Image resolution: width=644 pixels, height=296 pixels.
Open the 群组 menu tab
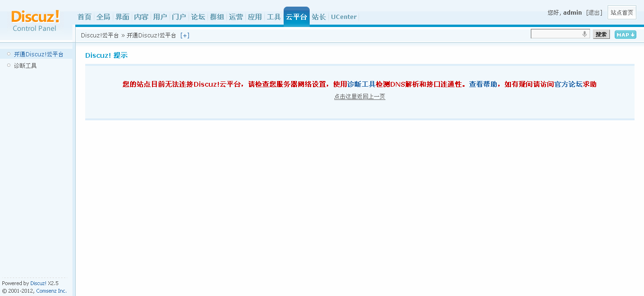(217, 17)
